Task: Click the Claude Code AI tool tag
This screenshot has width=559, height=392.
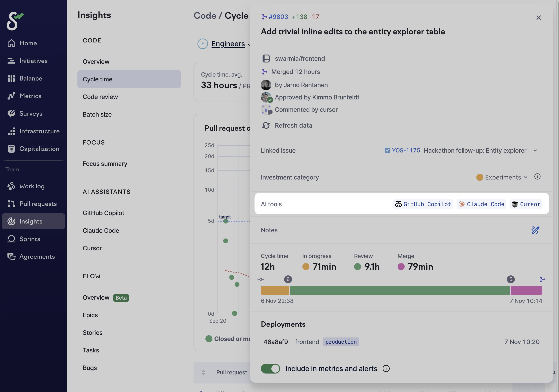Action: pyautogui.click(x=481, y=204)
